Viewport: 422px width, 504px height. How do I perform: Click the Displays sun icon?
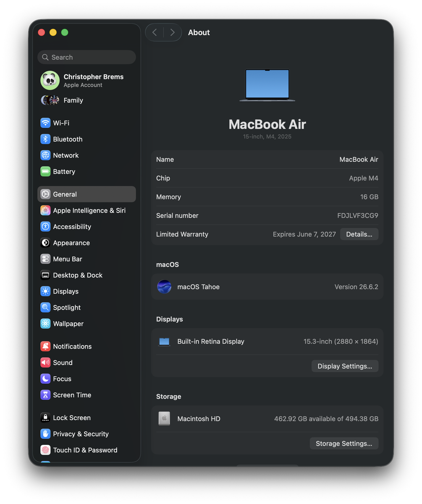point(45,291)
